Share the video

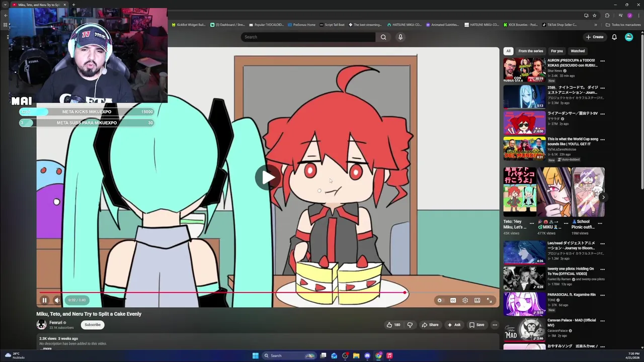(430, 325)
